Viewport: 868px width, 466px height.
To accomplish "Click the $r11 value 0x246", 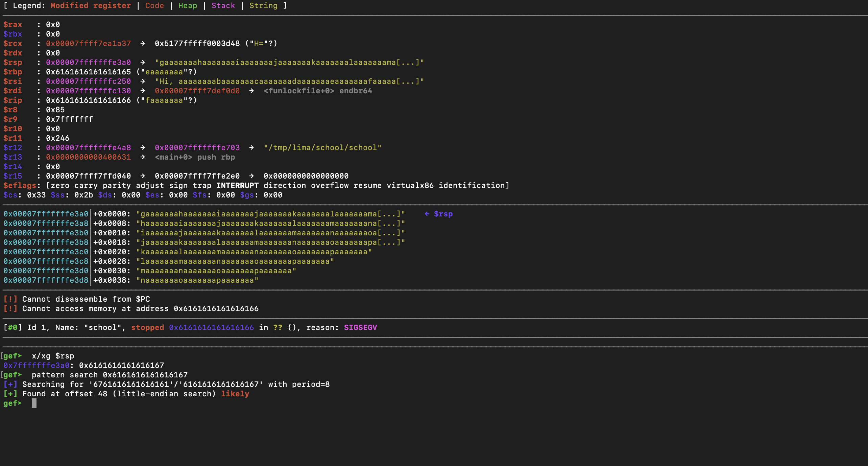I will coord(57,138).
